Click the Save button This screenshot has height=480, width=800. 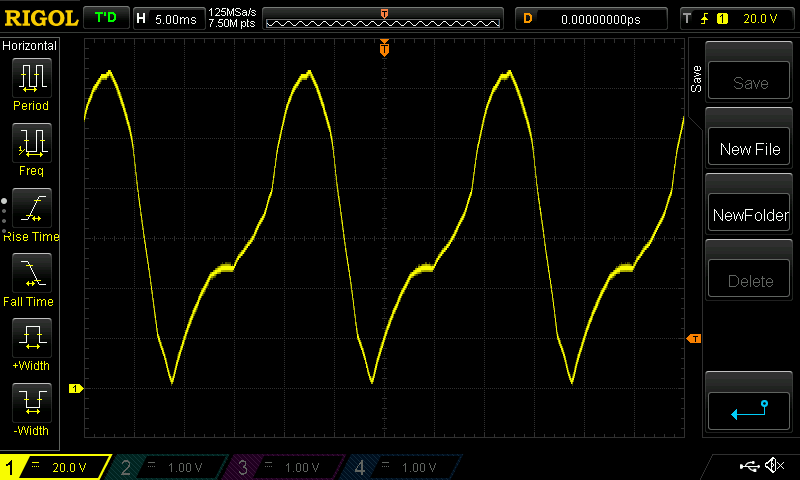(749, 81)
